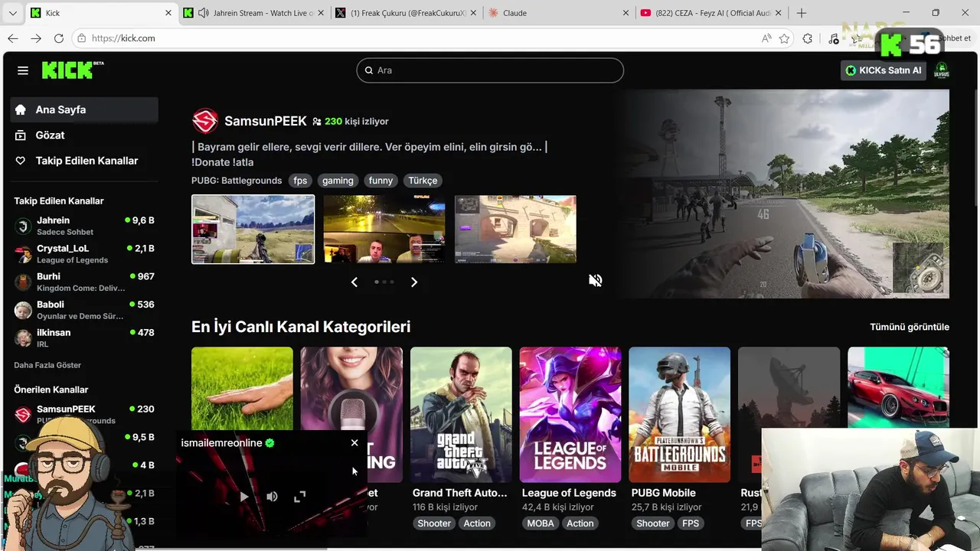Close the Kick browser tab
Image resolution: width=980 pixels, height=551 pixels.
168,13
